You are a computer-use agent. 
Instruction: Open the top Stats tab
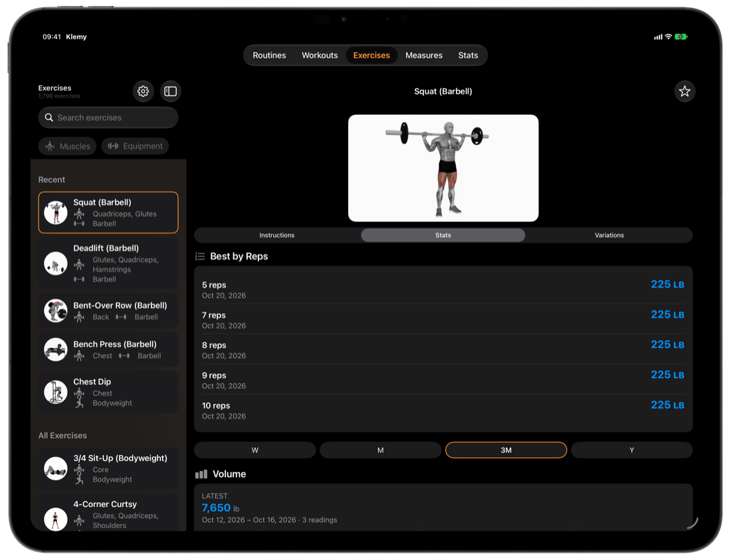(468, 55)
